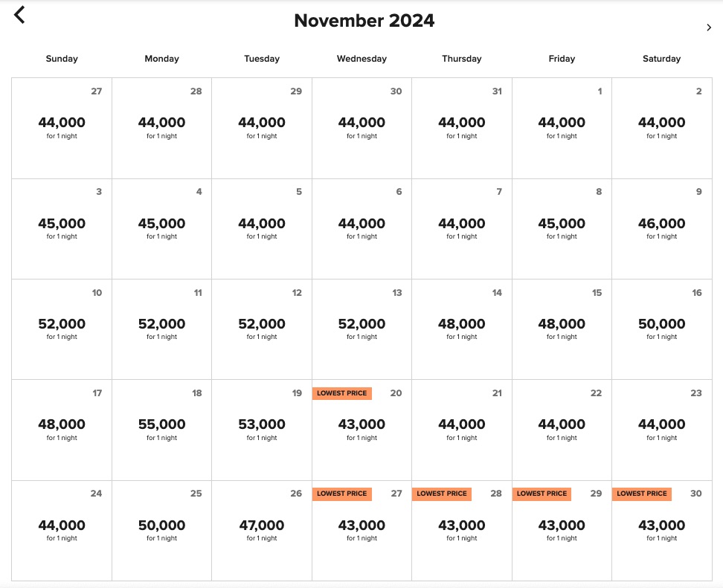Select November 13 with the 52,000 price

click(x=361, y=329)
